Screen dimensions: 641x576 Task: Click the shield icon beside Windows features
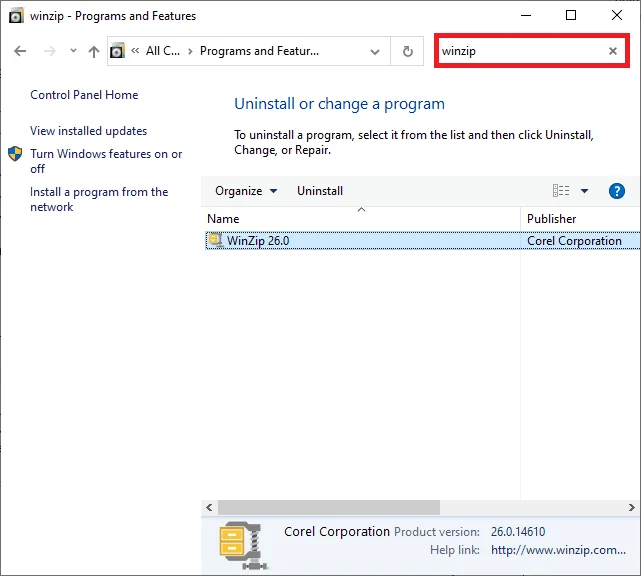pyautogui.click(x=15, y=154)
